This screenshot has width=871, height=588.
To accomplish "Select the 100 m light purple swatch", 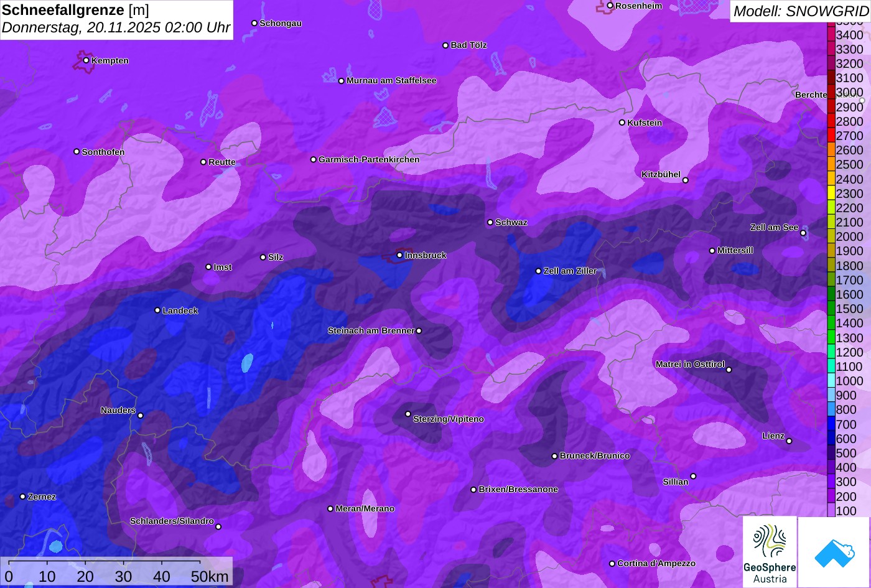I will point(831,510).
